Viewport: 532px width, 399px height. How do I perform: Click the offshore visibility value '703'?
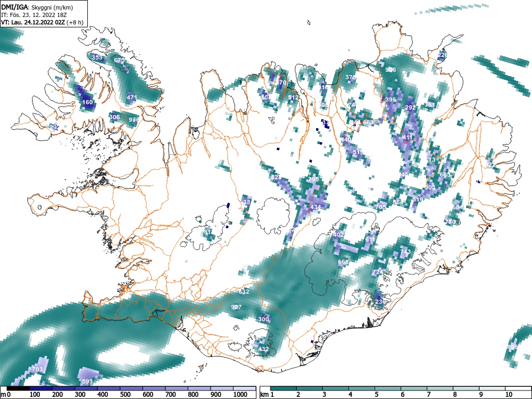37,369
